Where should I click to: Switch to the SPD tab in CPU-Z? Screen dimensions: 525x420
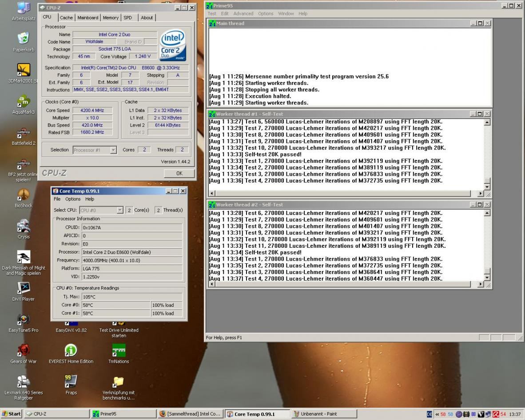point(127,18)
